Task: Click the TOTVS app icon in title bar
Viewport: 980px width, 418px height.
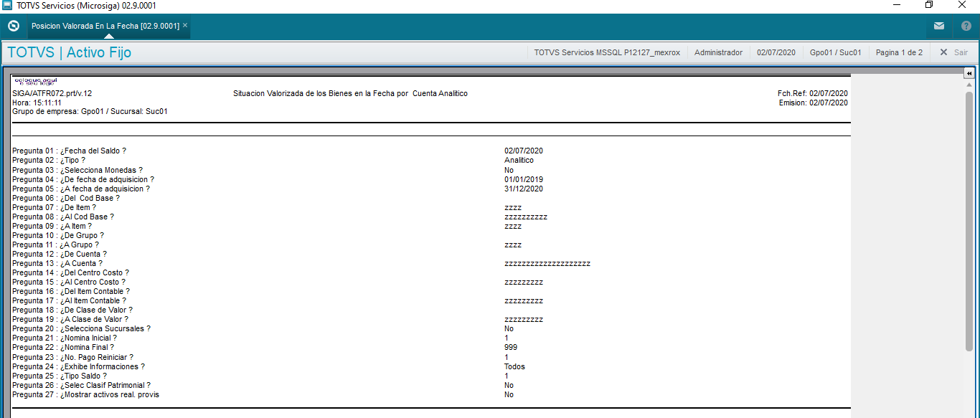Action: click(7, 5)
